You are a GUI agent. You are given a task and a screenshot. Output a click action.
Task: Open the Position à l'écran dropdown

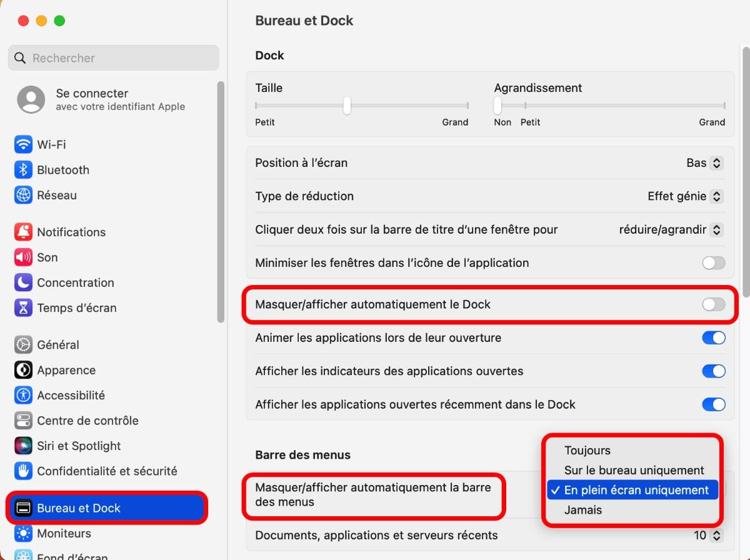704,162
